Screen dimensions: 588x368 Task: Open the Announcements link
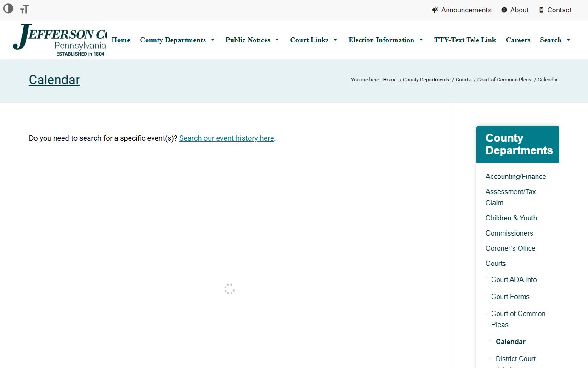pyautogui.click(x=466, y=10)
